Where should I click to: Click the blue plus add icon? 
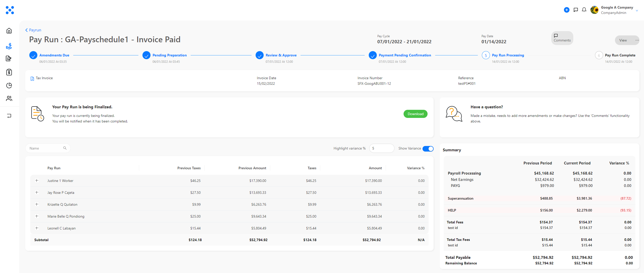pyautogui.click(x=566, y=10)
